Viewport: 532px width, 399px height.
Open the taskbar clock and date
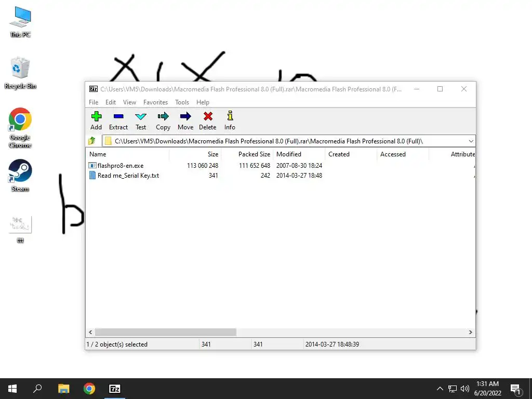(487, 389)
